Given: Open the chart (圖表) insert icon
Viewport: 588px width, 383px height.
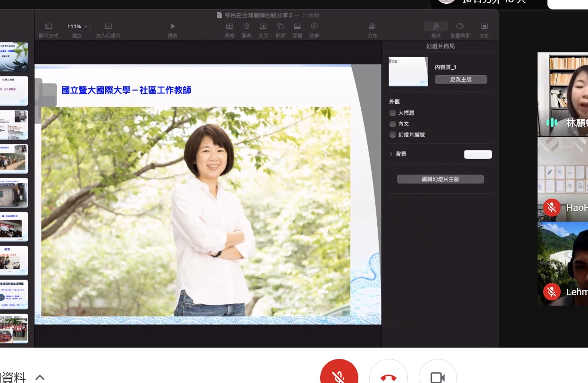Looking at the screenshot, I should (246, 27).
